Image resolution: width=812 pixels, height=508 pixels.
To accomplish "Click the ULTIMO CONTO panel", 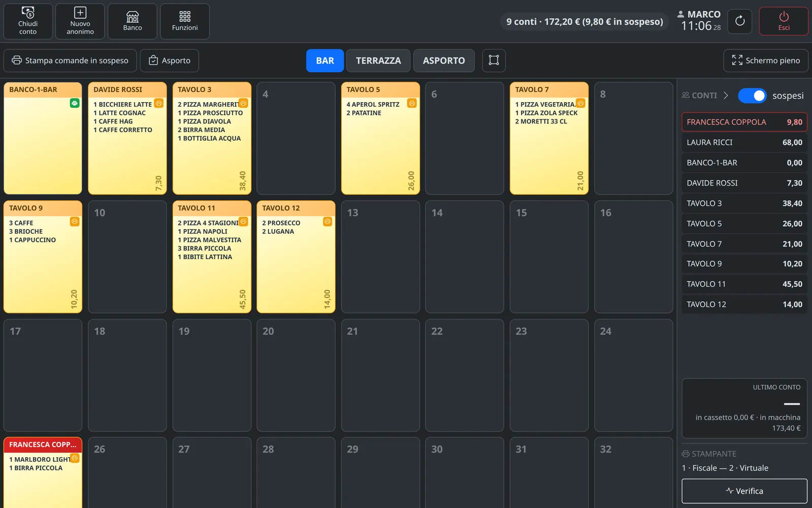I will [745, 408].
